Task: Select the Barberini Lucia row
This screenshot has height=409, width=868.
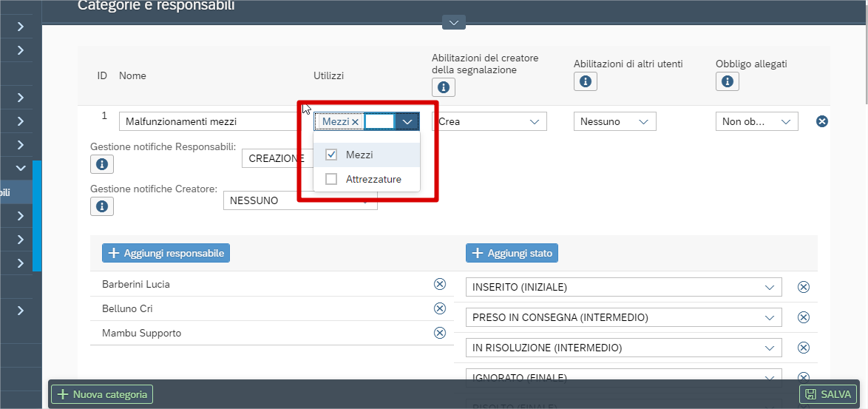Action: click(x=272, y=284)
